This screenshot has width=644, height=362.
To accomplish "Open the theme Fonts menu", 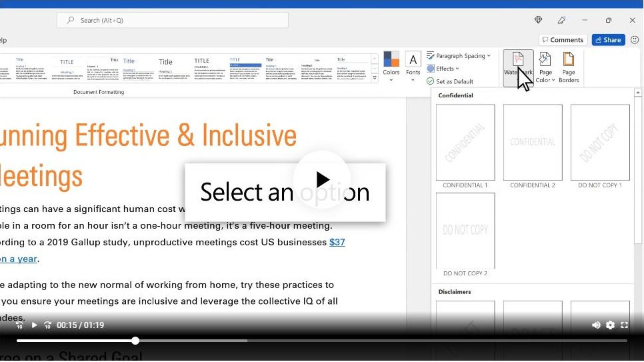I will (413, 67).
